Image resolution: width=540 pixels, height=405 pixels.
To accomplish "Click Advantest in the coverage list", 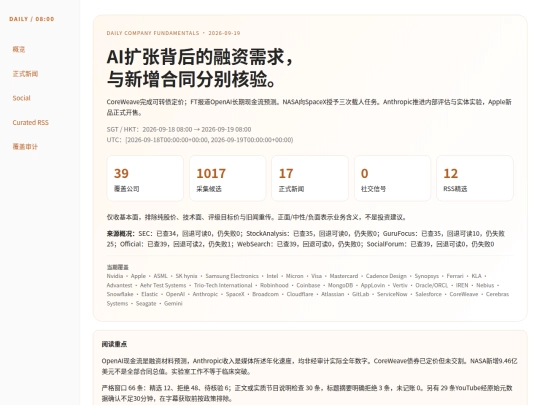I will coord(120,285).
